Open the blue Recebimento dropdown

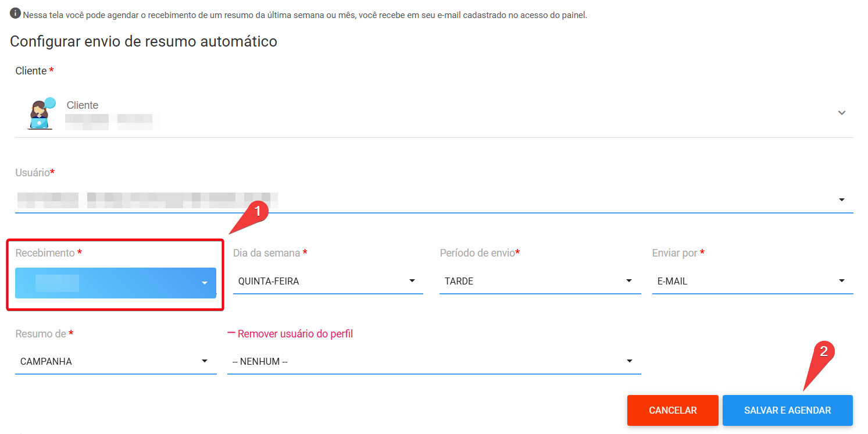(x=116, y=283)
